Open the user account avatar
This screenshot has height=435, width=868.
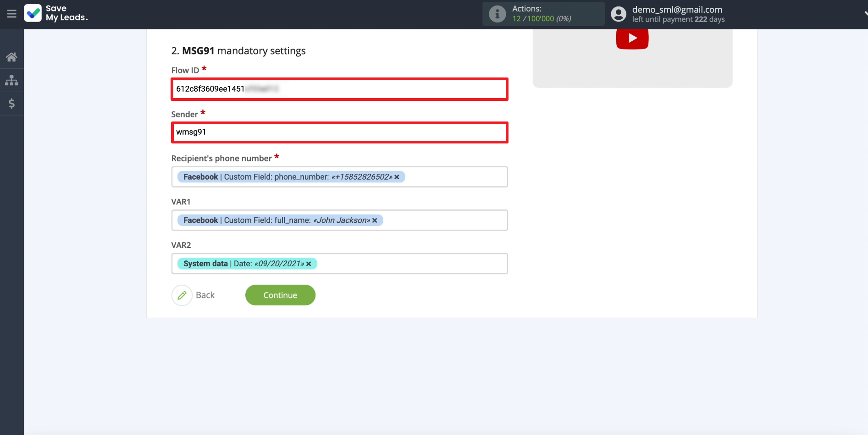point(619,14)
